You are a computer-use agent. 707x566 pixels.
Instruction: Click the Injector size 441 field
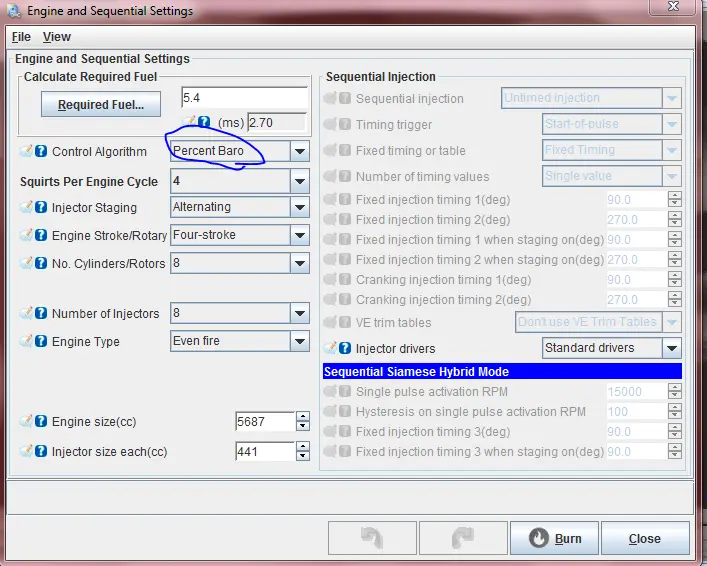pos(266,451)
